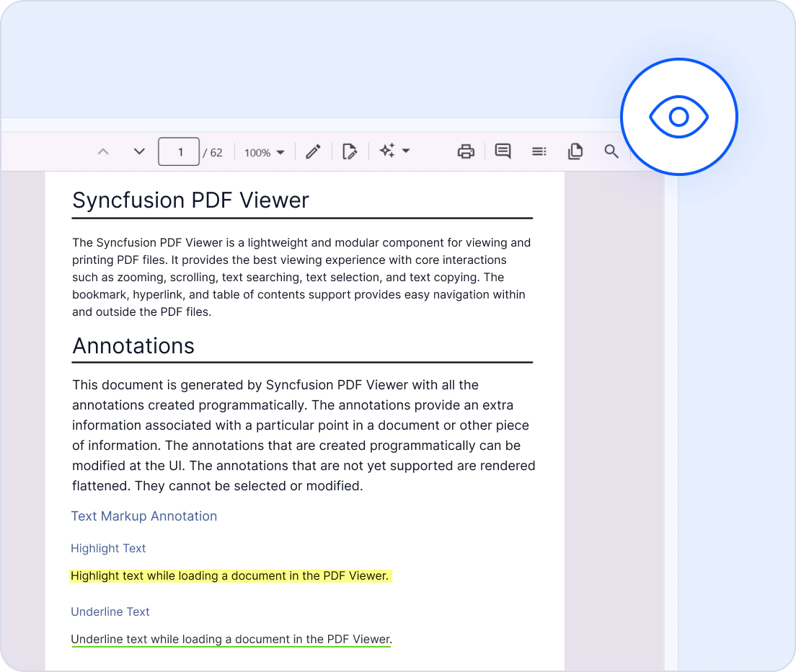Viewport: 796px width, 672px height.
Task: Open the comments panel icon
Action: [x=503, y=151]
